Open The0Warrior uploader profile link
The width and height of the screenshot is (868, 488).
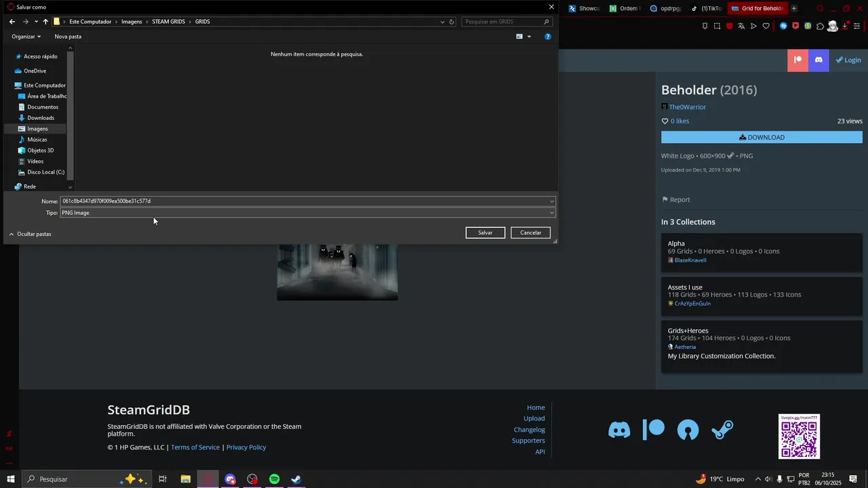click(x=687, y=107)
